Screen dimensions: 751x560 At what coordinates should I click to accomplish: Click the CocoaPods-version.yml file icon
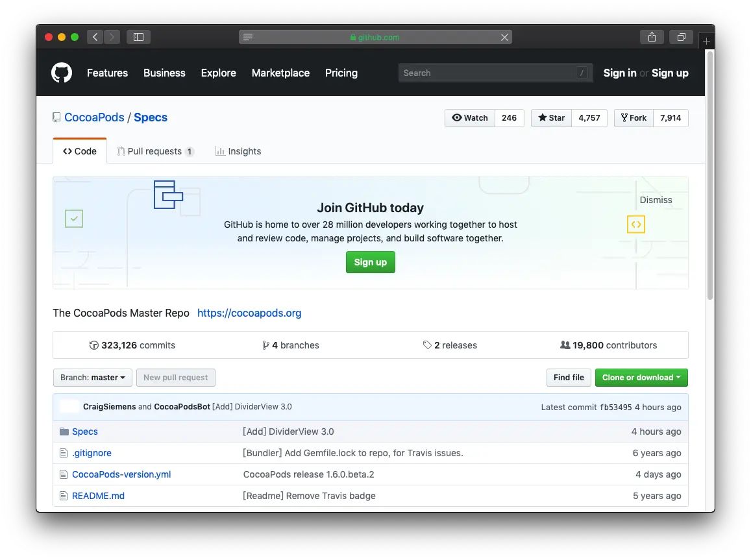tap(63, 474)
